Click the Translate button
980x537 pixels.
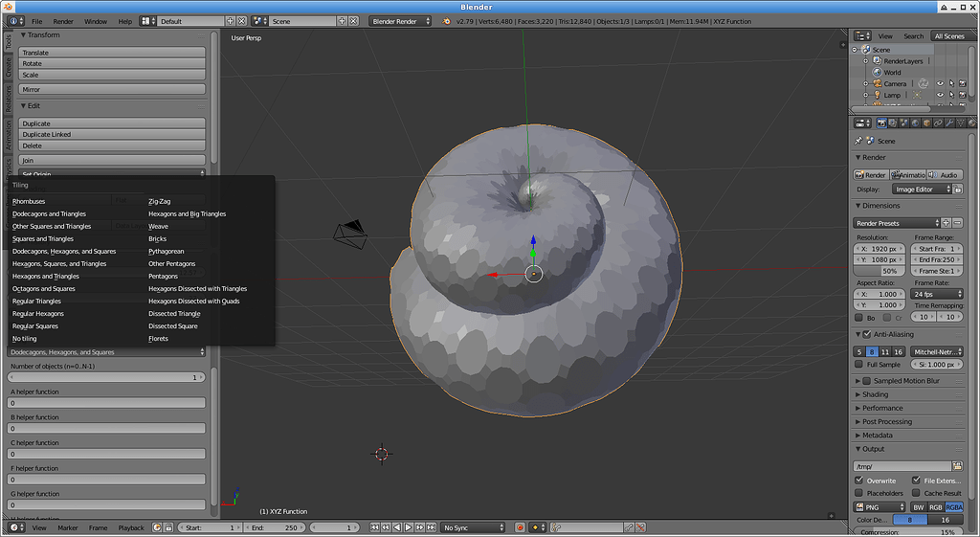[112, 53]
